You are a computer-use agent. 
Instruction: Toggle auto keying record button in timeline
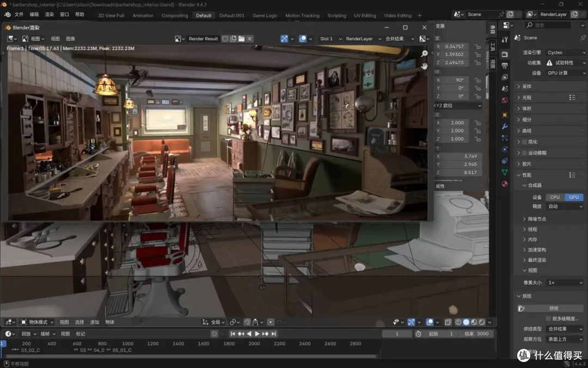pos(214,334)
